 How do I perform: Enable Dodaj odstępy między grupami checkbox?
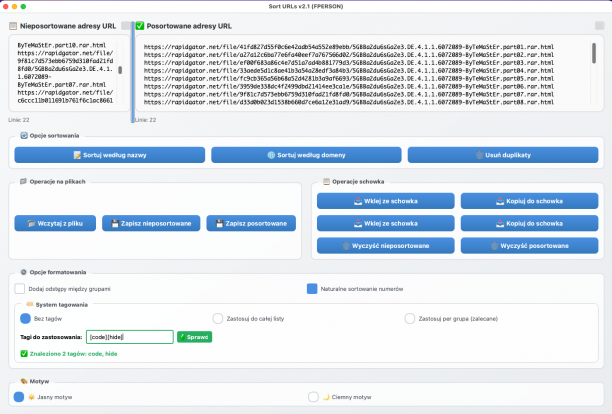pos(20,289)
